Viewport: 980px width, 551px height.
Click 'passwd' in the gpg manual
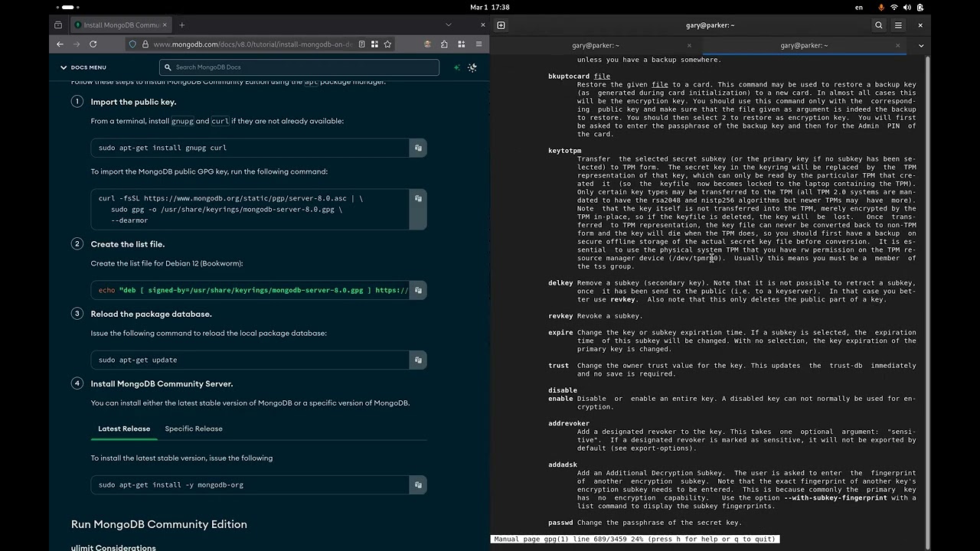[x=560, y=523]
